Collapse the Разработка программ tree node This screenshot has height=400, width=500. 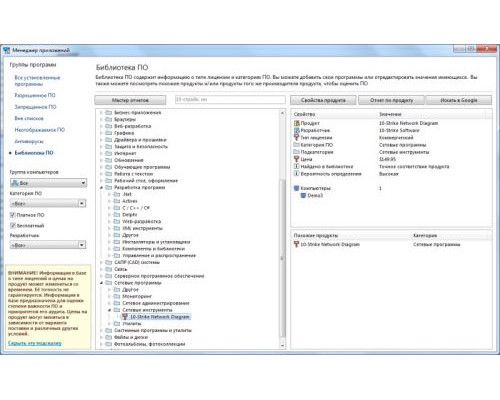(101, 188)
